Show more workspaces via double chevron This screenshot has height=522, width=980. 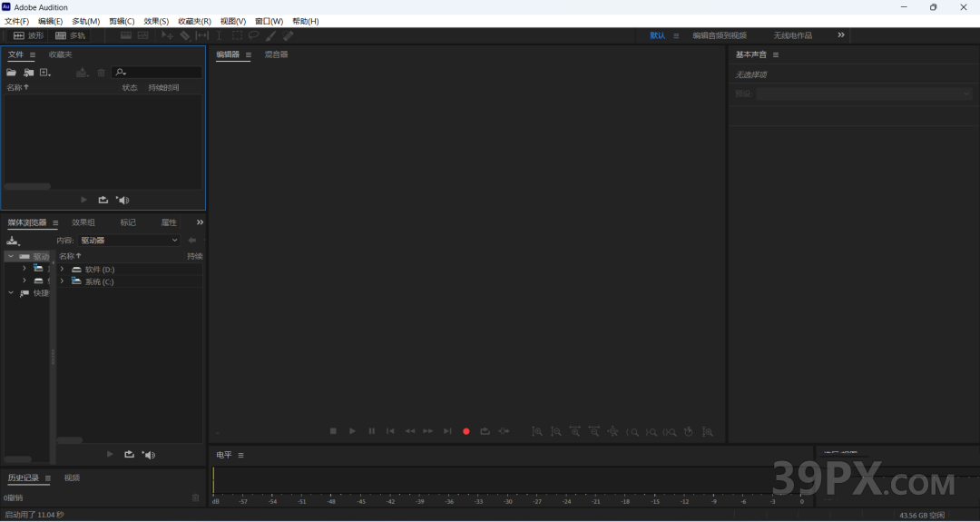point(841,35)
